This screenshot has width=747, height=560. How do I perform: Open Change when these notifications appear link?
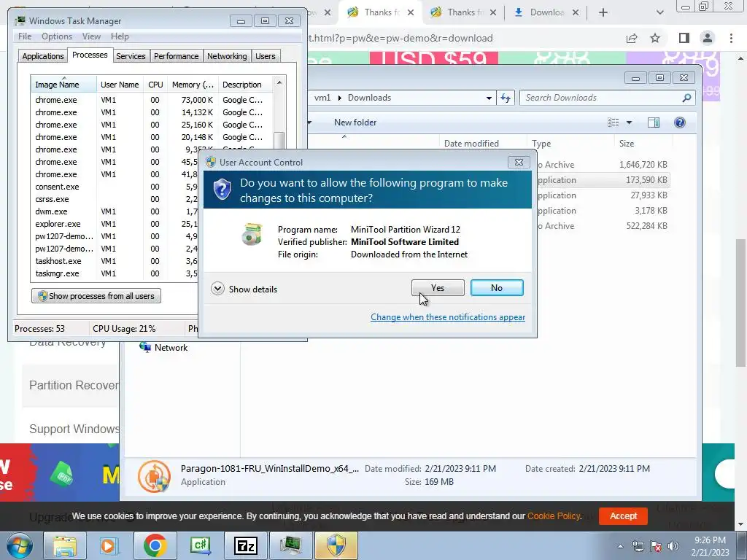point(448,317)
